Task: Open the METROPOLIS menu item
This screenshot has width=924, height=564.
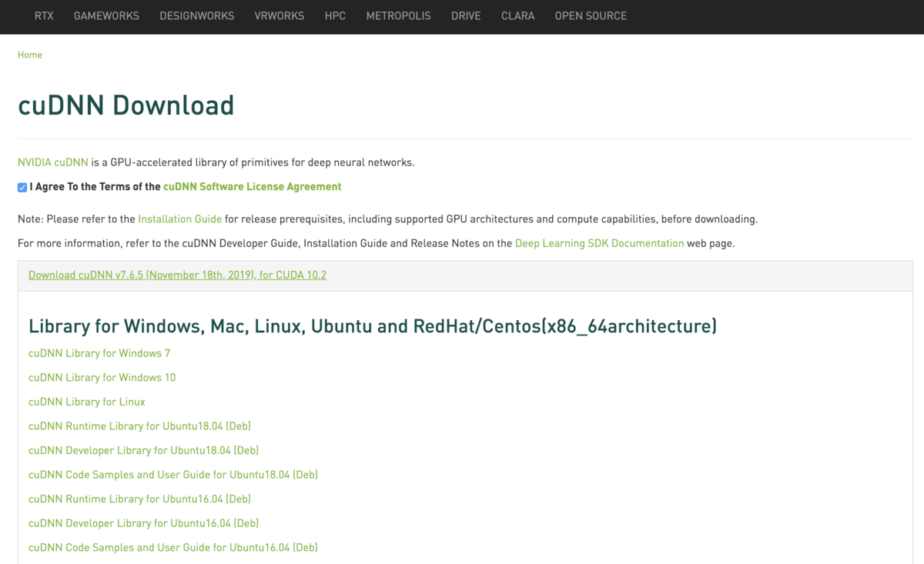Action: pyautogui.click(x=399, y=15)
